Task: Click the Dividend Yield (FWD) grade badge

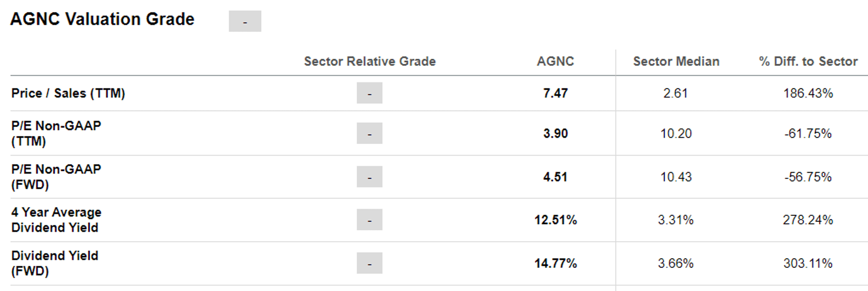Action: (x=369, y=263)
